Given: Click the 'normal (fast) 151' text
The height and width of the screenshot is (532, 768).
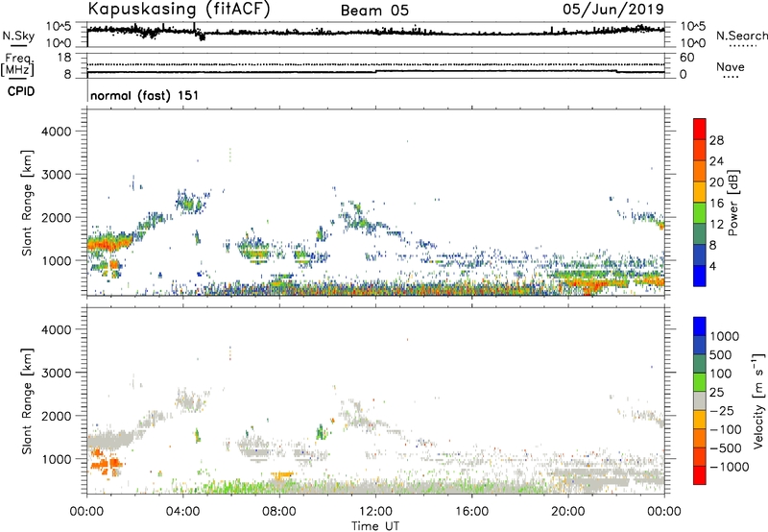Looking at the screenshot, I should click(x=145, y=95).
